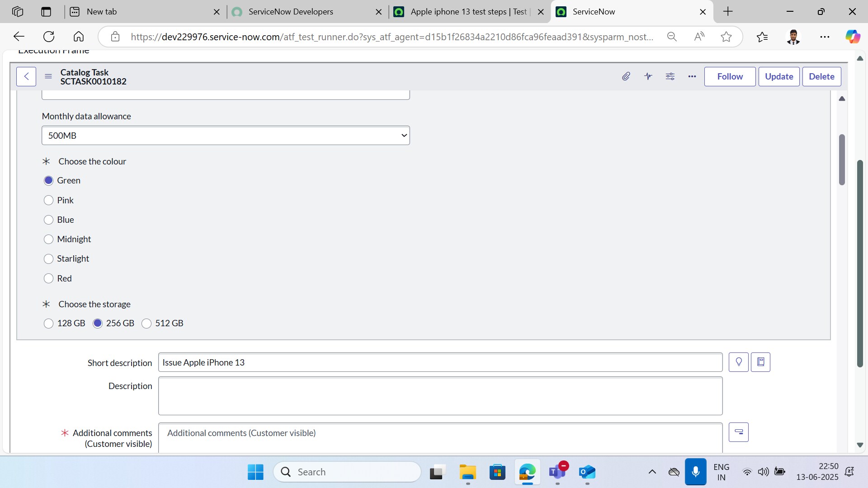The width and height of the screenshot is (868, 488).
Task: Click the Windows taskbar Search box
Action: 347,472
